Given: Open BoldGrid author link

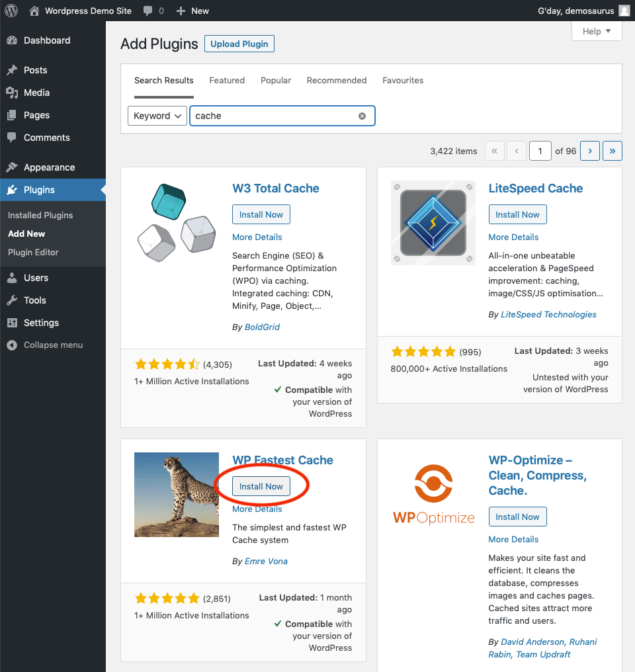Looking at the screenshot, I should pos(262,327).
